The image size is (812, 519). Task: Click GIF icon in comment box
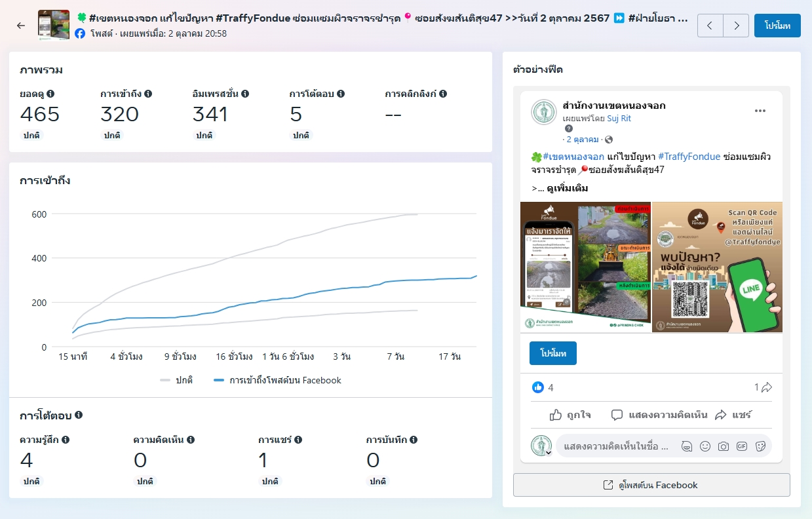coord(742,446)
